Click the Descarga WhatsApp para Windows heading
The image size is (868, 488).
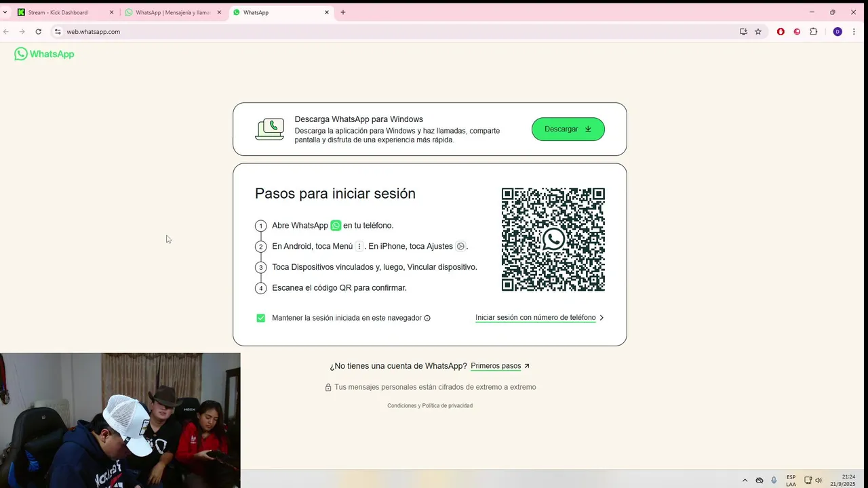tap(359, 119)
